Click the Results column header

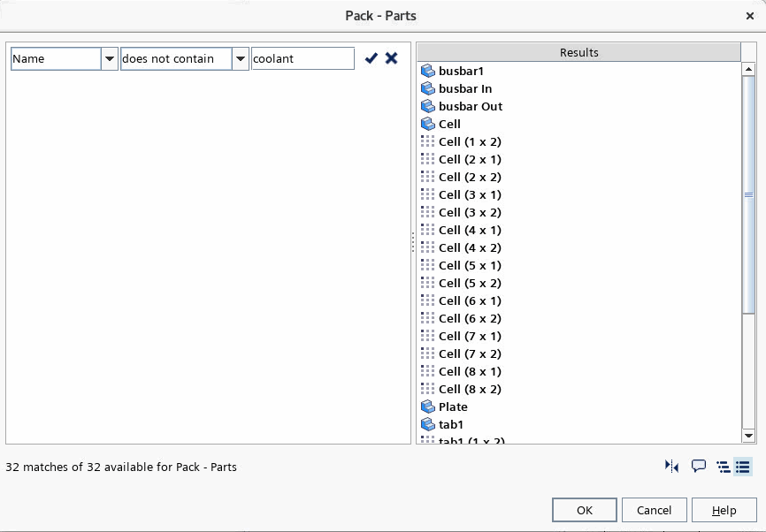pyautogui.click(x=578, y=52)
